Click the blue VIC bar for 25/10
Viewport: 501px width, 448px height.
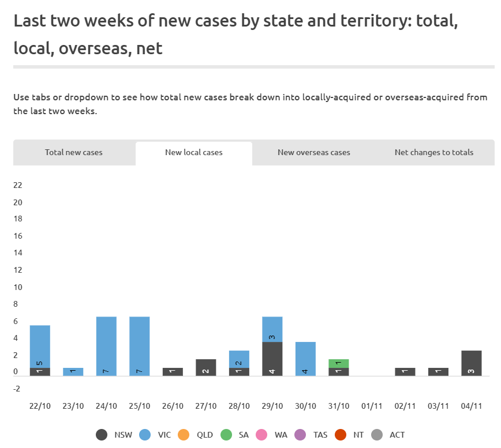click(140, 346)
